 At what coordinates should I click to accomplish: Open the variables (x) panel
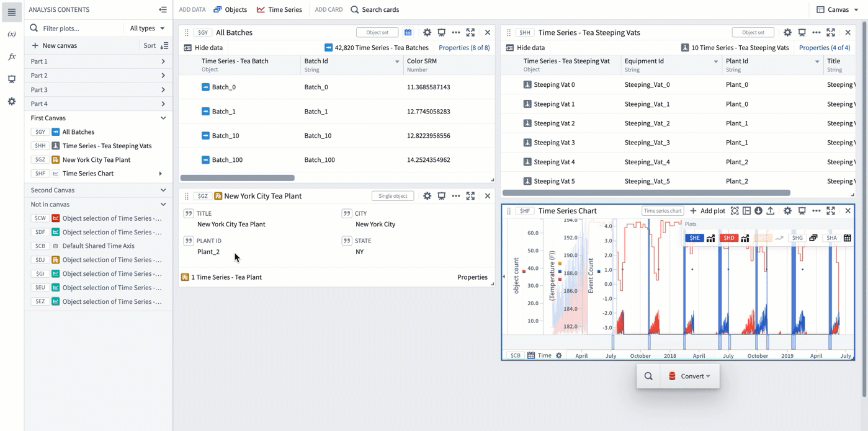(12, 34)
